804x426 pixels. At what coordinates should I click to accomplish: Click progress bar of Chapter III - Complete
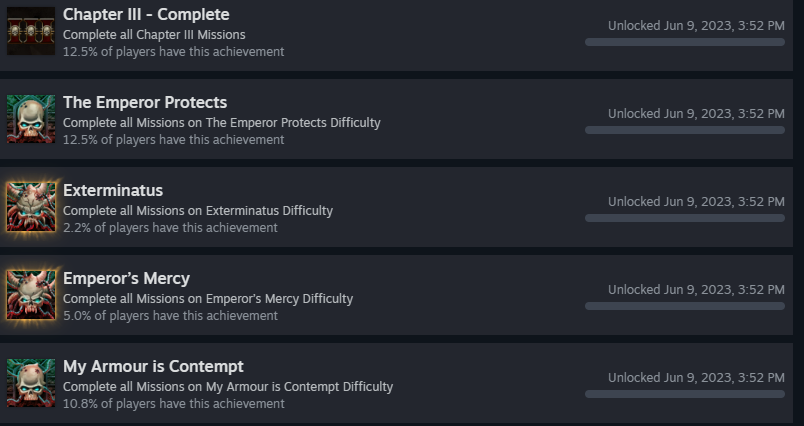(685, 42)
